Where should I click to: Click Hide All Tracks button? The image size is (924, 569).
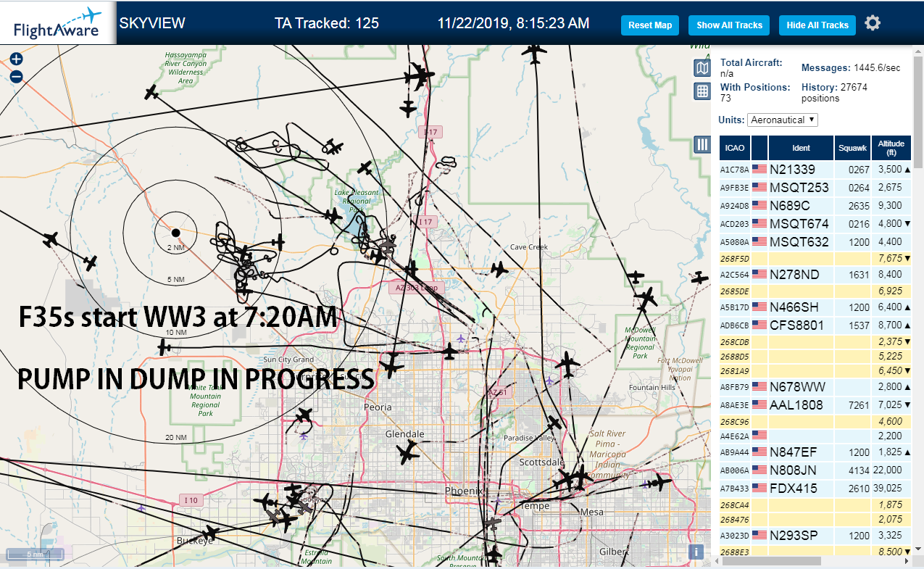tap(817, 25)
